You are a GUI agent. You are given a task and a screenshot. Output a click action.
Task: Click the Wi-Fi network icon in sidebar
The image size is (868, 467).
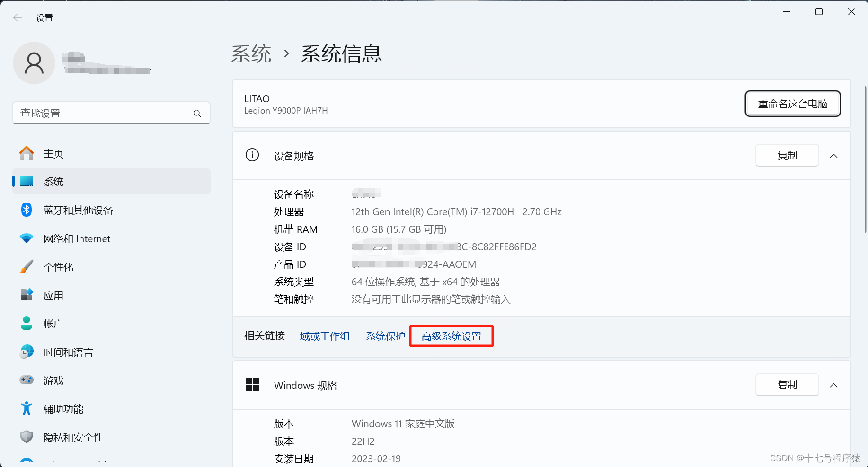click(x=27, y=238)
